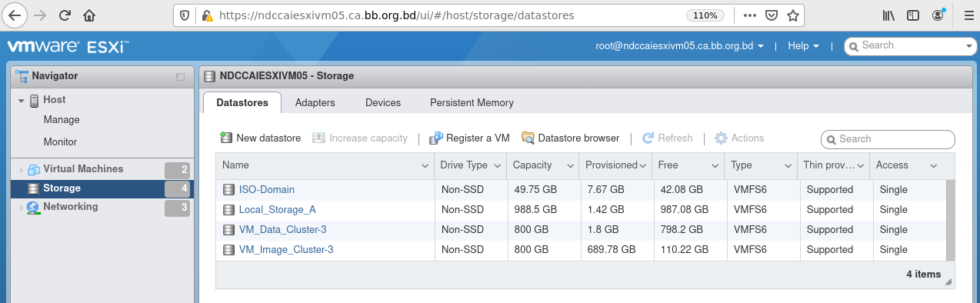Open the Help dropdown menu

pos(804,46)
